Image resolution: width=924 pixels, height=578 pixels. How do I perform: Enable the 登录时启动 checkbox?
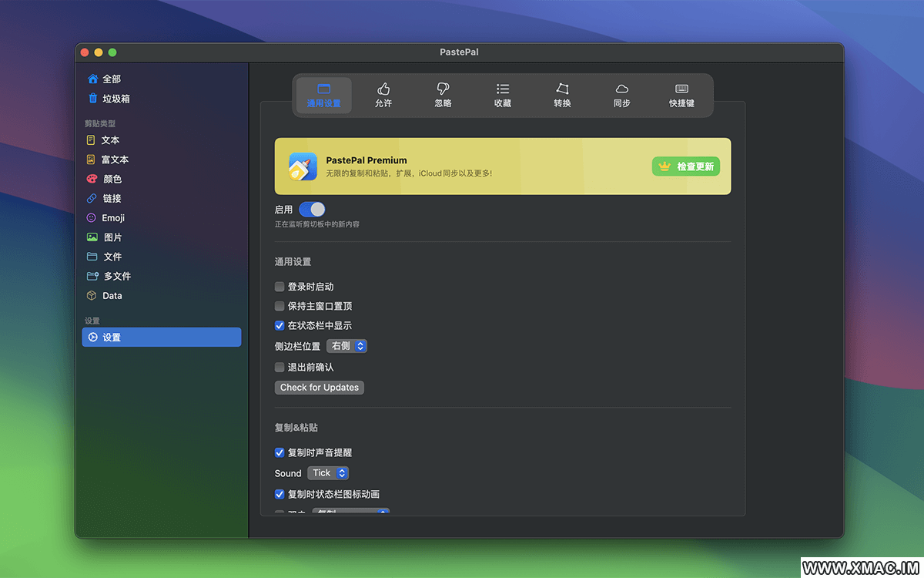(x=280, y=287)
